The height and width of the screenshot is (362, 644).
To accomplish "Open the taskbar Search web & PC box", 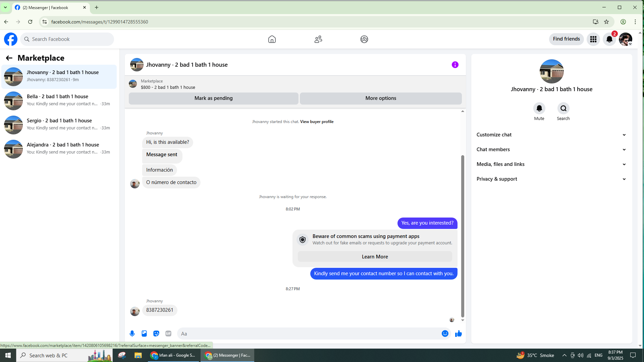I will (x=64, y=355).
